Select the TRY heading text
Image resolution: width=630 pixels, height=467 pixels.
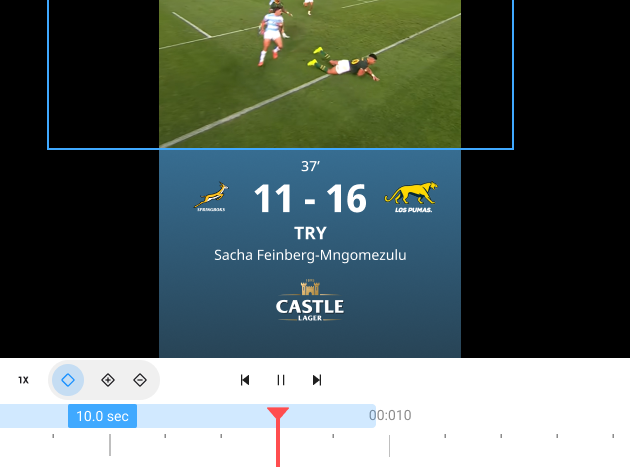pyautogui.click(x=310, y=233)
